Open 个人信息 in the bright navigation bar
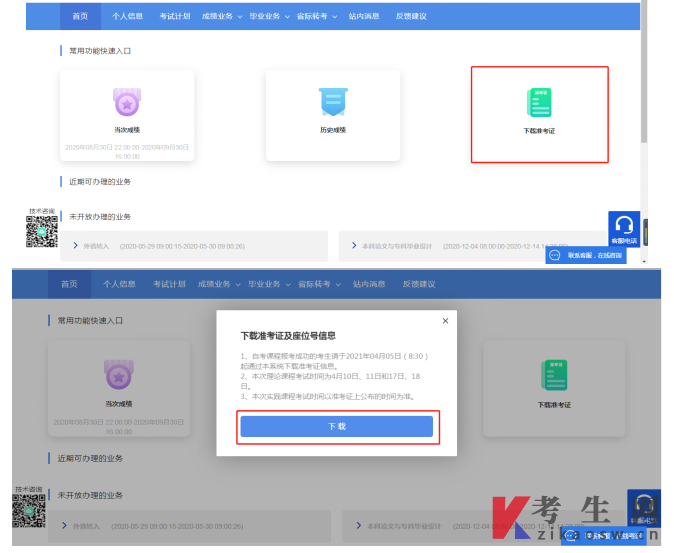Screen dimensions: 674x553 click(x=127, y=16)
